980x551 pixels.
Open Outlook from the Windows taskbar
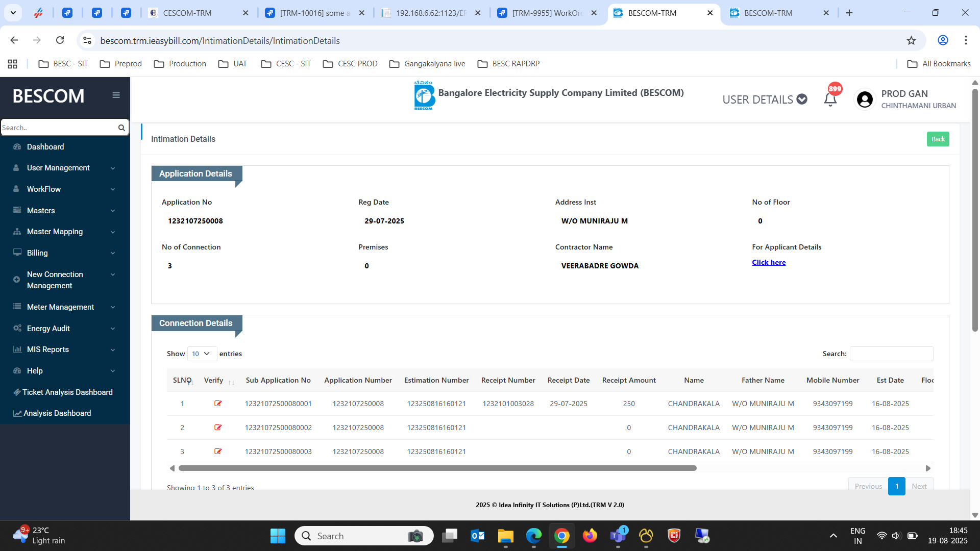[x=478, y=536]
